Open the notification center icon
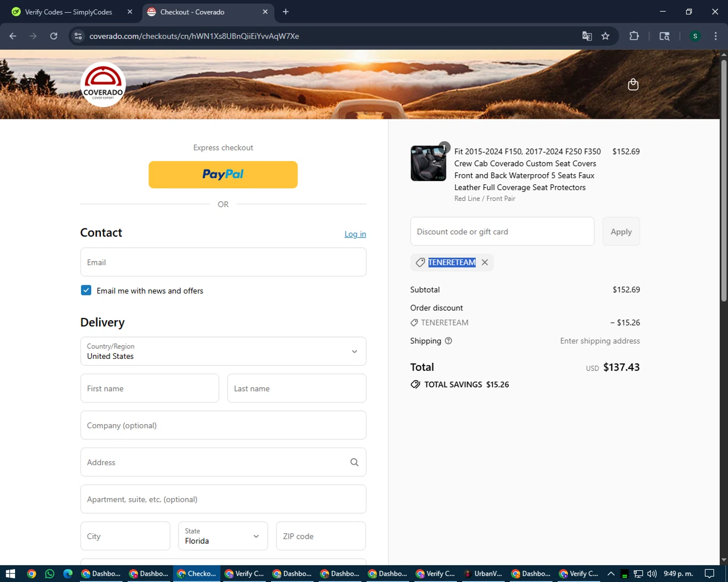The width and height of the screenshot is (728, 582). (710, 574)
